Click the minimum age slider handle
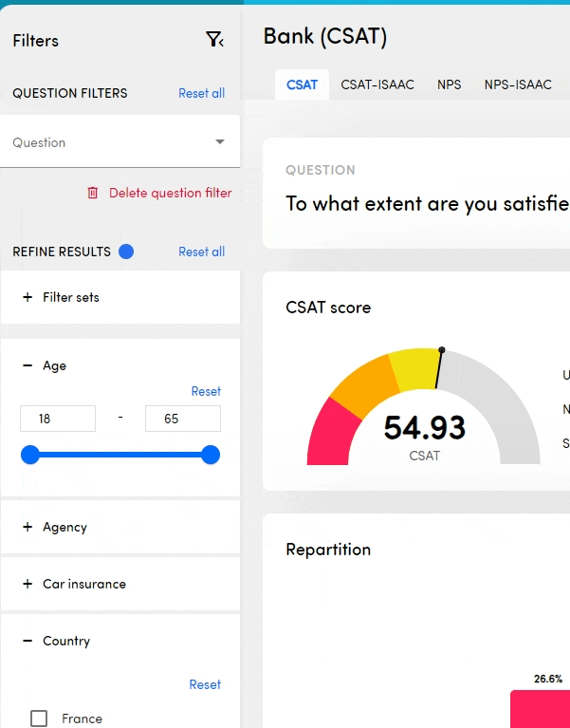Screen dimensions: 570x728 (x=30, y=456)
